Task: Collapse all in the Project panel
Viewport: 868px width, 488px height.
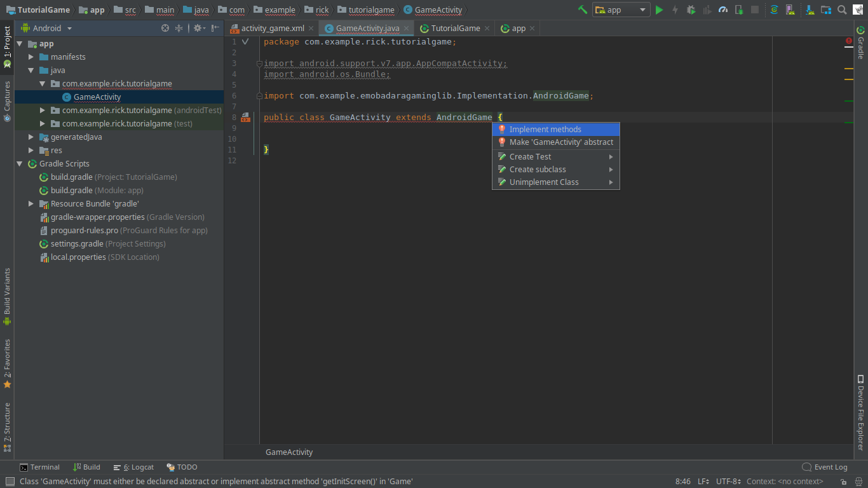Action: (x=179, y=28)
